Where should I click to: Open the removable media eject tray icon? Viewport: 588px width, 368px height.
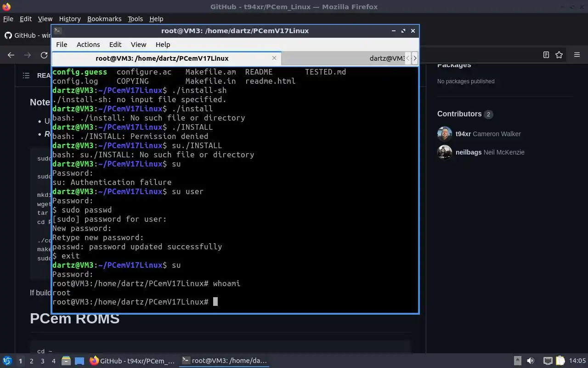(518, 361)
